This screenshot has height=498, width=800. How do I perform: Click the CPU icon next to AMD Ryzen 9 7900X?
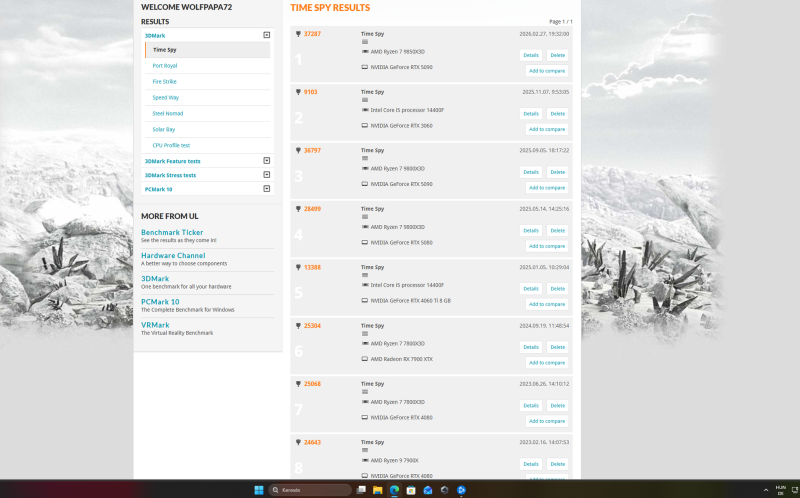click(365, 460)
